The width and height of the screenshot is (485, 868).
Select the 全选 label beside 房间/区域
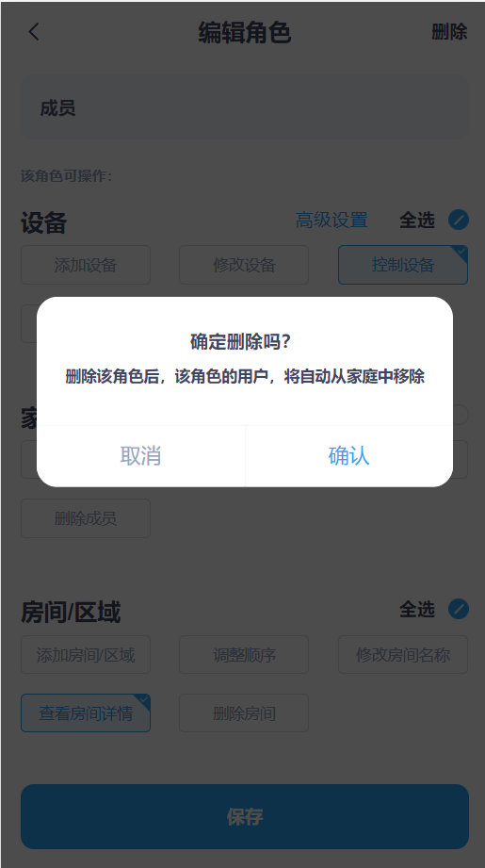coord(417,609)
